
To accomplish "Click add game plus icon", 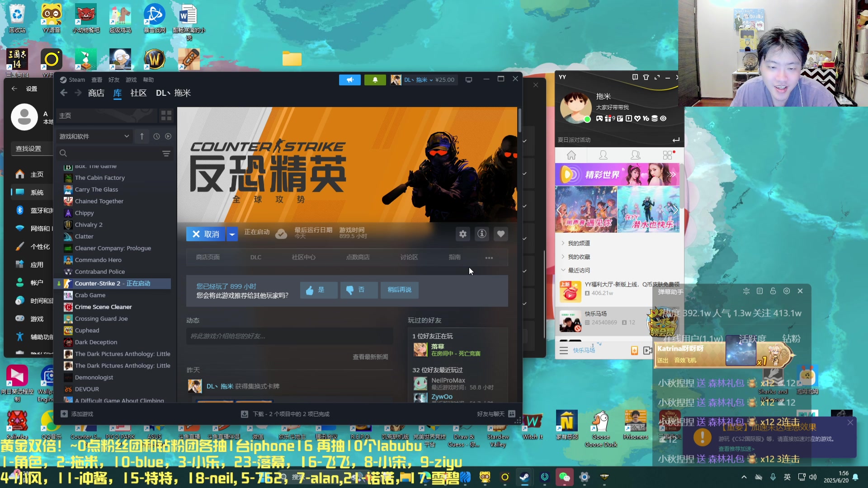I will click(64, 414).
